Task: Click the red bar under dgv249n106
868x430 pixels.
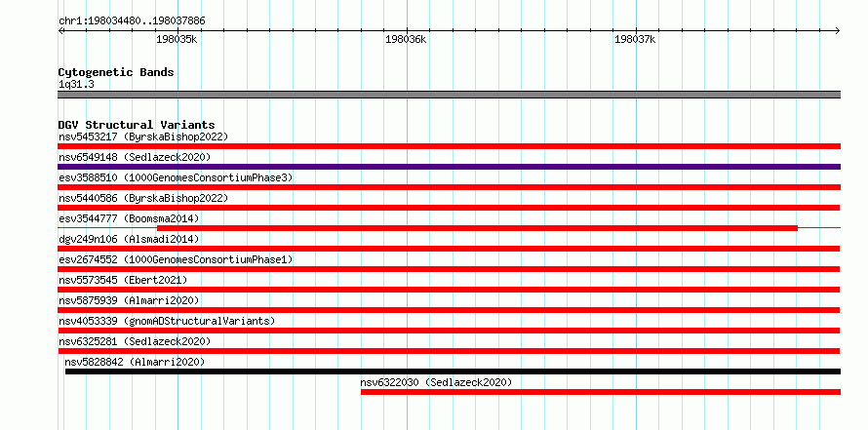Action: [449, 249]
